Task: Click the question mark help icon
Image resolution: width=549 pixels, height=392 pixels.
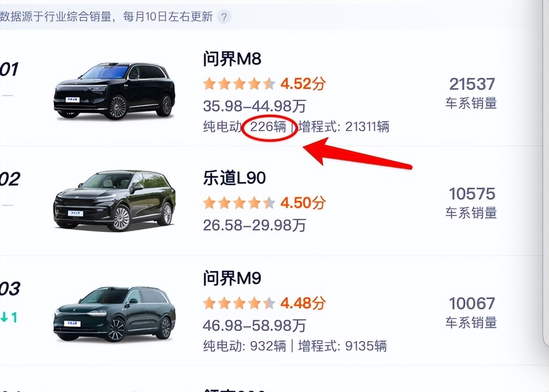Action: 224,16
